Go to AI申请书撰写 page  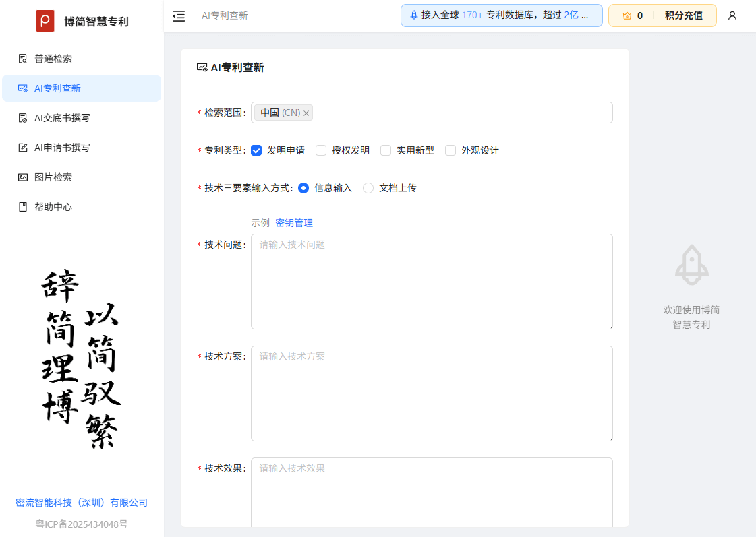point(82,148)
